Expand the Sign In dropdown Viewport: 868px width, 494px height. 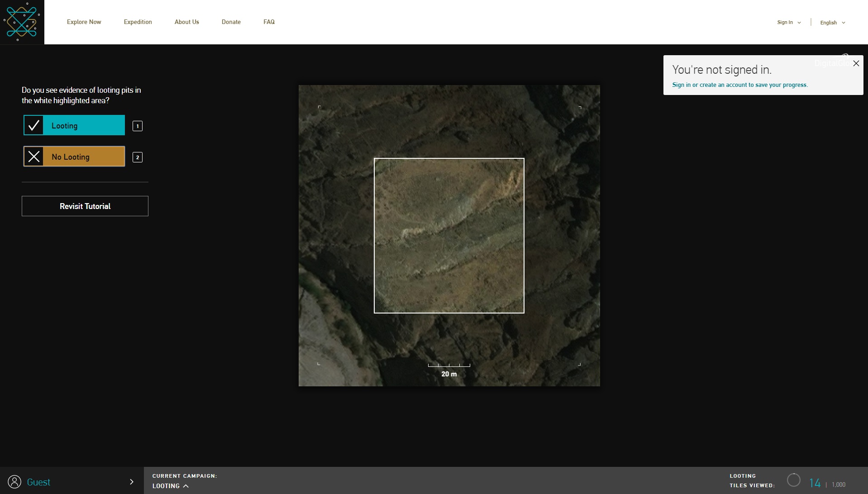(x=789, y=22)
